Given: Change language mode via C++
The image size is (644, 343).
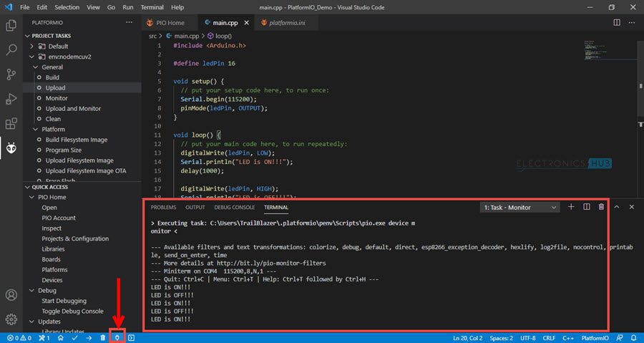Looking at the screenshot, I should [568, 338].
